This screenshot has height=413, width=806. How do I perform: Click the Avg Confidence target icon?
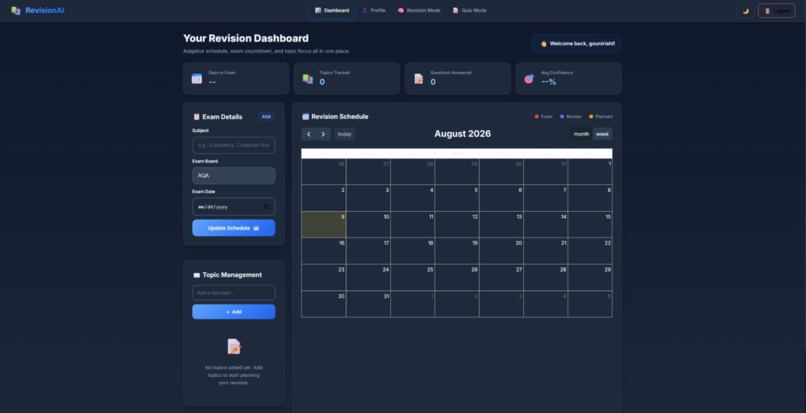(x=529, y=79)
